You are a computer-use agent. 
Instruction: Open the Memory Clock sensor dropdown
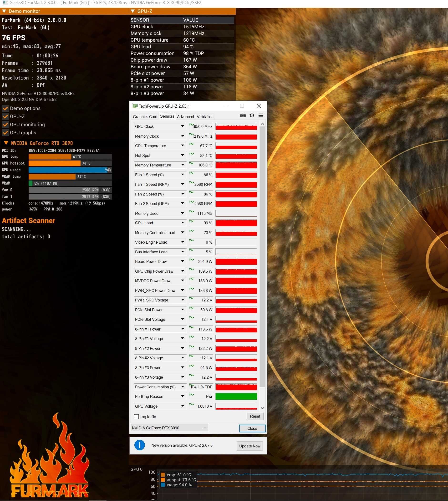click(x=183, y=136)
